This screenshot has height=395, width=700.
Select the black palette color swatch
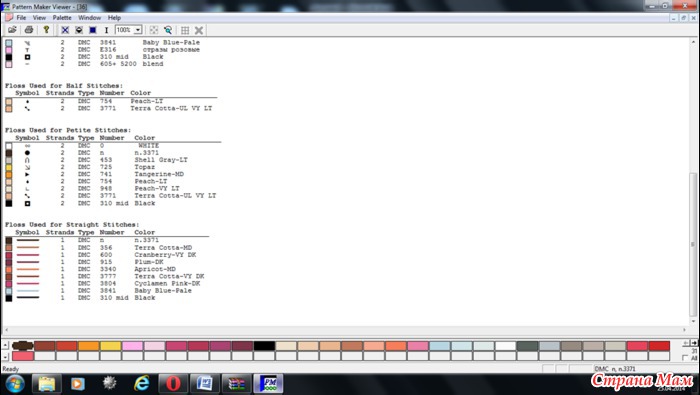264,345
